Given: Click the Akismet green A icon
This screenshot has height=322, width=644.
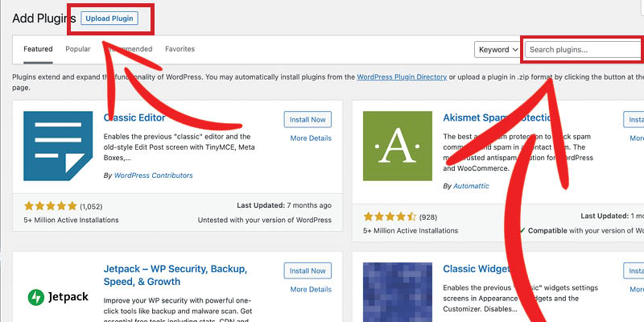Looking at the screenshot, I should 398,146.
